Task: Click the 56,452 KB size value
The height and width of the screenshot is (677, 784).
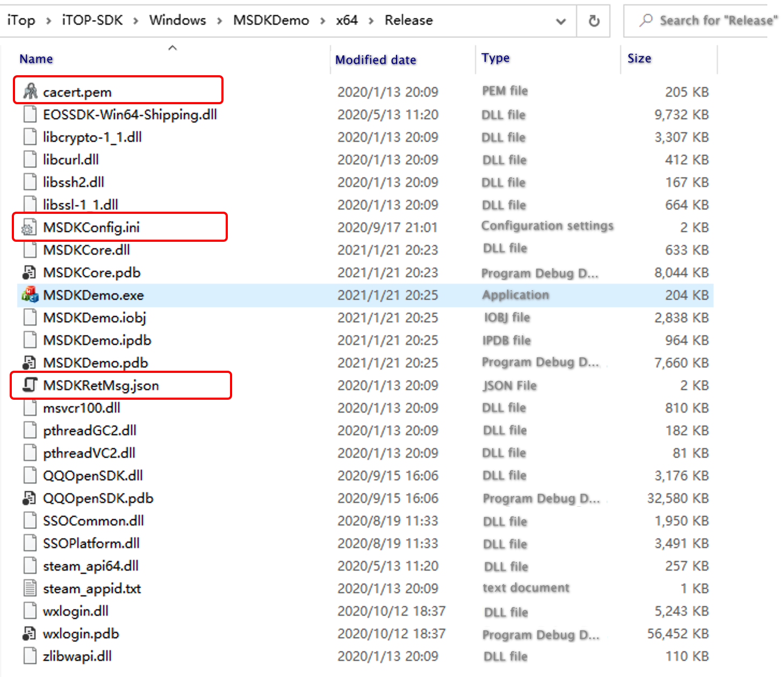Action: pyautogui.click(x=678, y=633)
